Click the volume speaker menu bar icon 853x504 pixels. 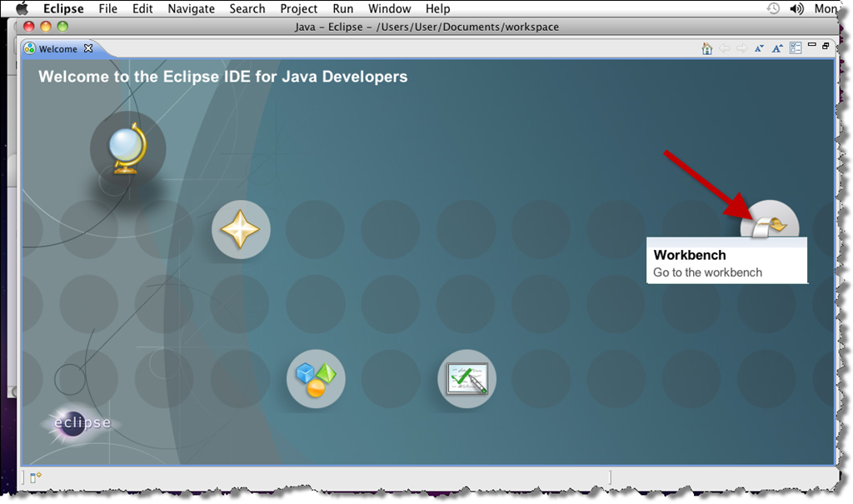(797, 8)
